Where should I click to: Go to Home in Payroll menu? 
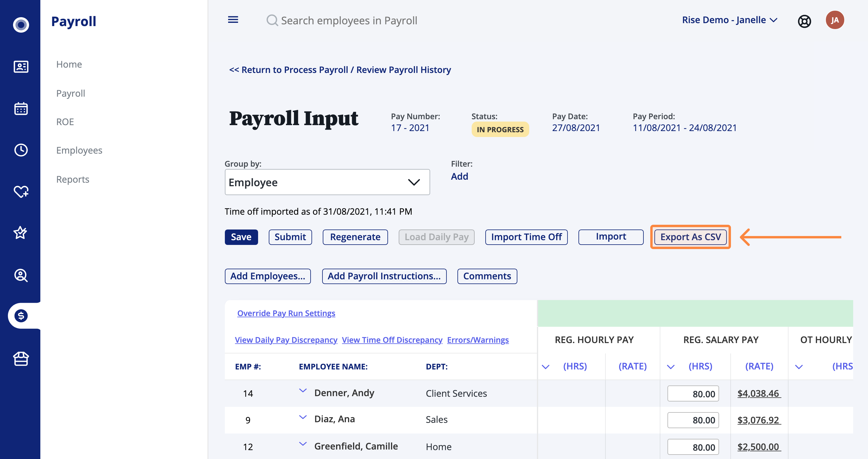tap(69, 64)
